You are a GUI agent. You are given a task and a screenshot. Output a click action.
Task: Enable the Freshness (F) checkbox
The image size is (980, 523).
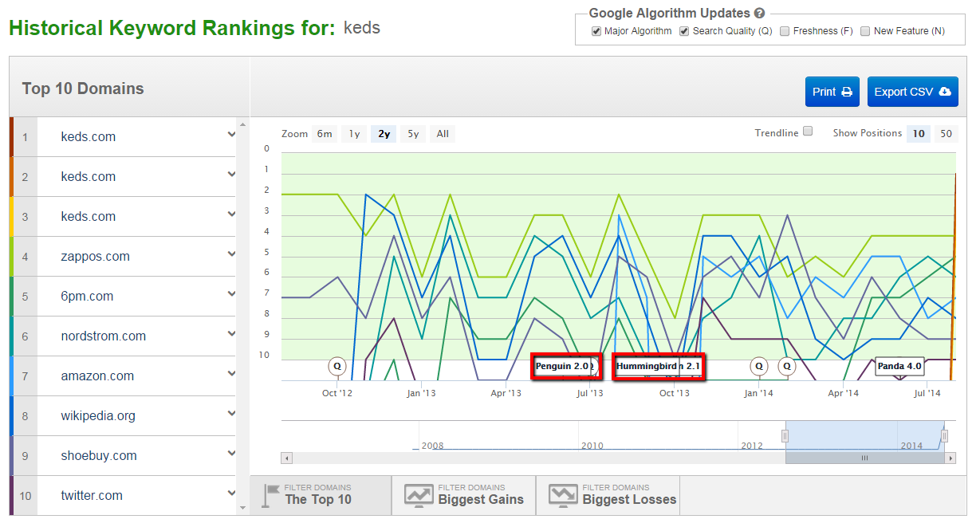point(785,31)
